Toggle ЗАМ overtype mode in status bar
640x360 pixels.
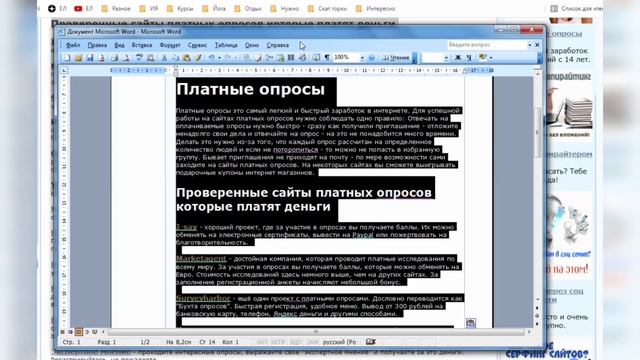(312, 342)
